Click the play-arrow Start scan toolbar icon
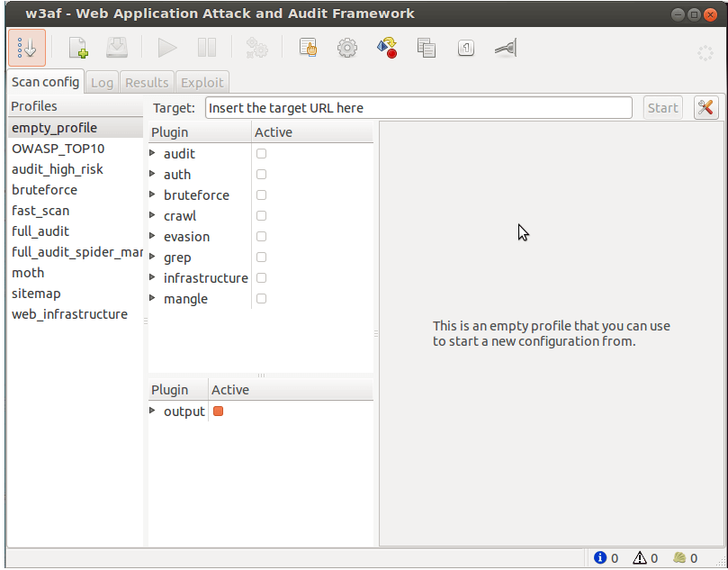The width and height of the screenshot is (728, 570). [167, 48]
